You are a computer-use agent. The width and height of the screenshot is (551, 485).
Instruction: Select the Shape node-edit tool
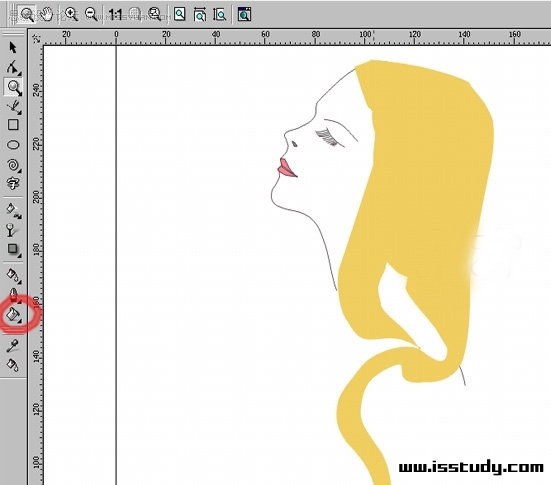(13, 67)
